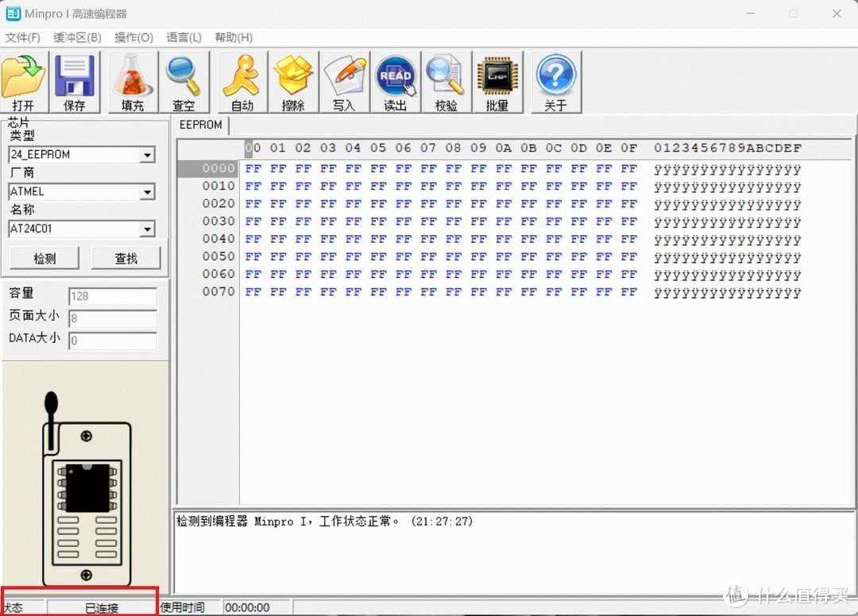The width and height of the screenshot is (858, 616).
Task: Expand the 类型 dropdown showing 24_EEPROM
Action: pyautogui.click(x=147, y=156)
